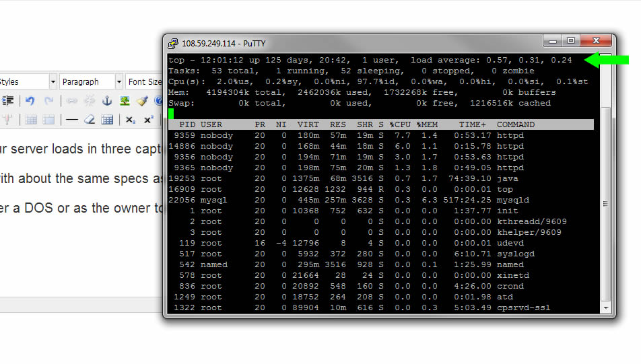The image size is (641, 364).
Task: Click the %CPU column header
Action: (x=400, y=124)
